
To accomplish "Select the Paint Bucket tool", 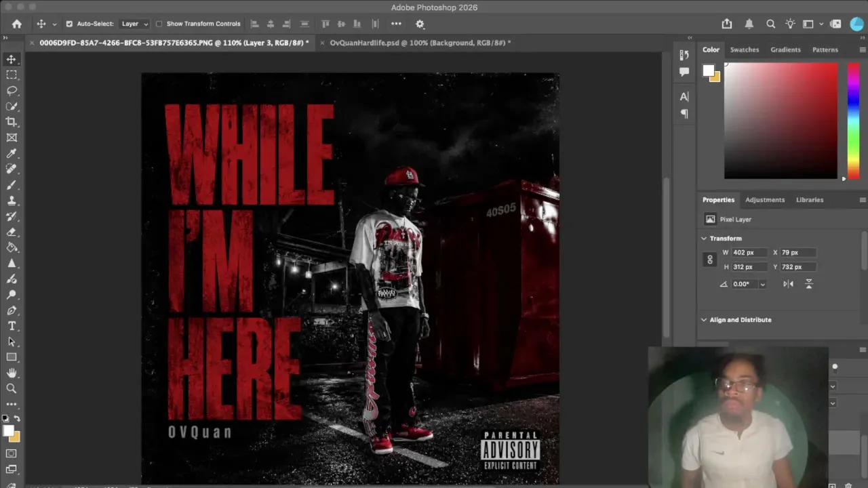I will [x=12, y=247].
